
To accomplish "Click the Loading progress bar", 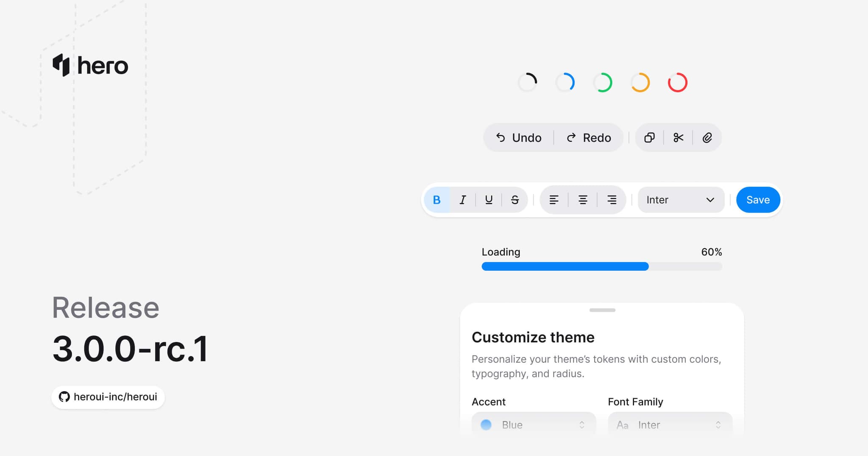I will tap(602, 266).
